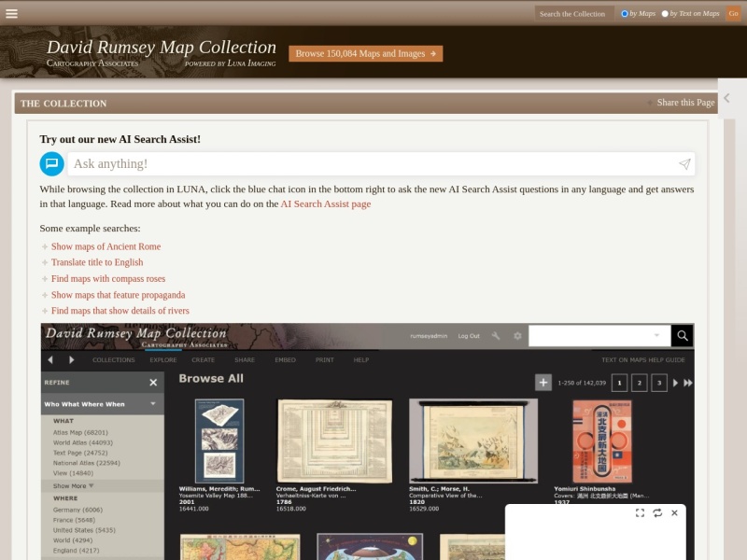Click the rumseyadmin username
The image size is (747, 560).
429,336
